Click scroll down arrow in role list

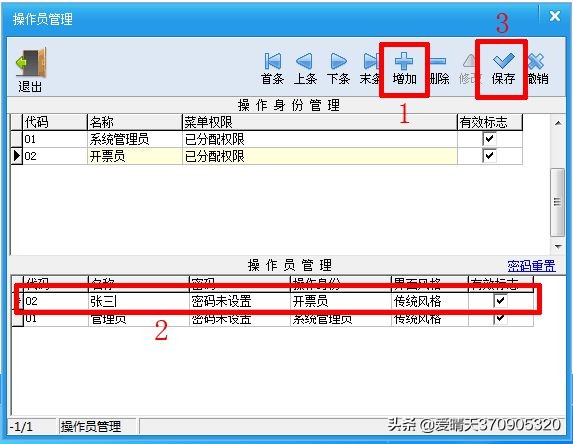pos(558,246)
